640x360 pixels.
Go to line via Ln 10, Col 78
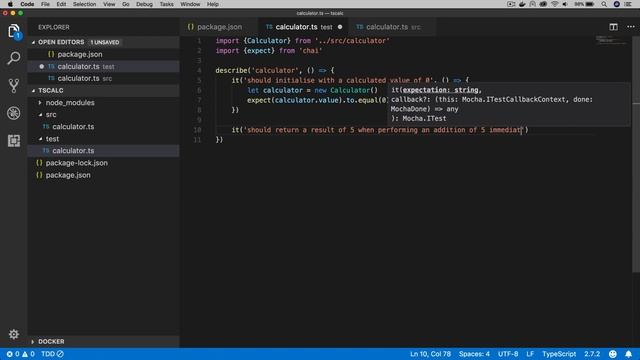pyautogui.click(x=430, y=354)
